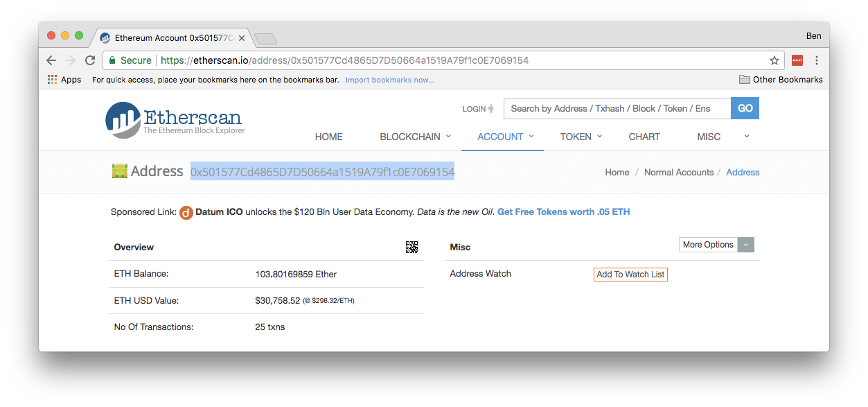Click the browser back arrow

click(x=51, y=60)
